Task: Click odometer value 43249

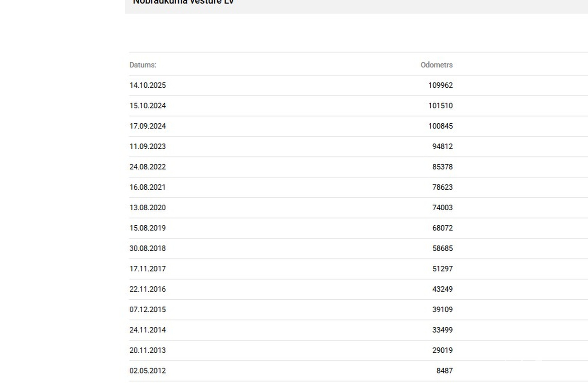Action: tap(442, 289)
